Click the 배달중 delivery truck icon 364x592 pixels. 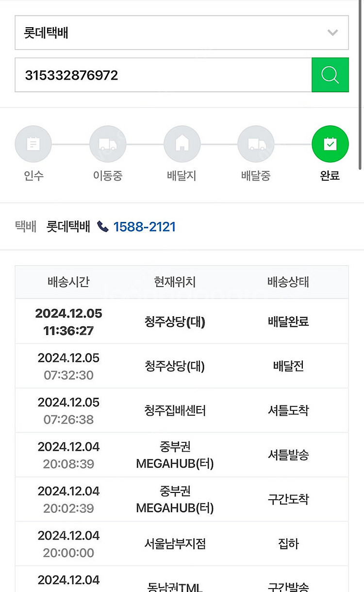click(x=256, y=144)
